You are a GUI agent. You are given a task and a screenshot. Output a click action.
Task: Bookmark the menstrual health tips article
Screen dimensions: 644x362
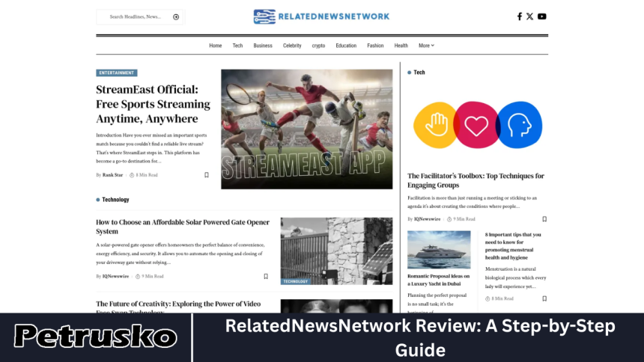click(544, 298)
